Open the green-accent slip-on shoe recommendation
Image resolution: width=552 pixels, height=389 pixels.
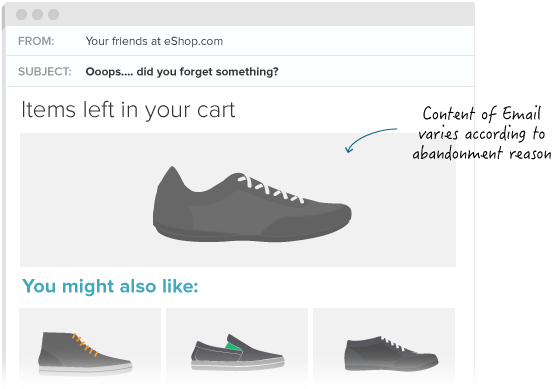238,352
